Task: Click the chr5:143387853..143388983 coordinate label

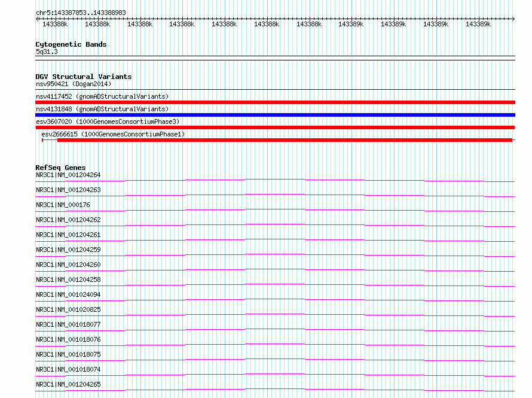Action: pyautogui.click(x=81, y=13)
